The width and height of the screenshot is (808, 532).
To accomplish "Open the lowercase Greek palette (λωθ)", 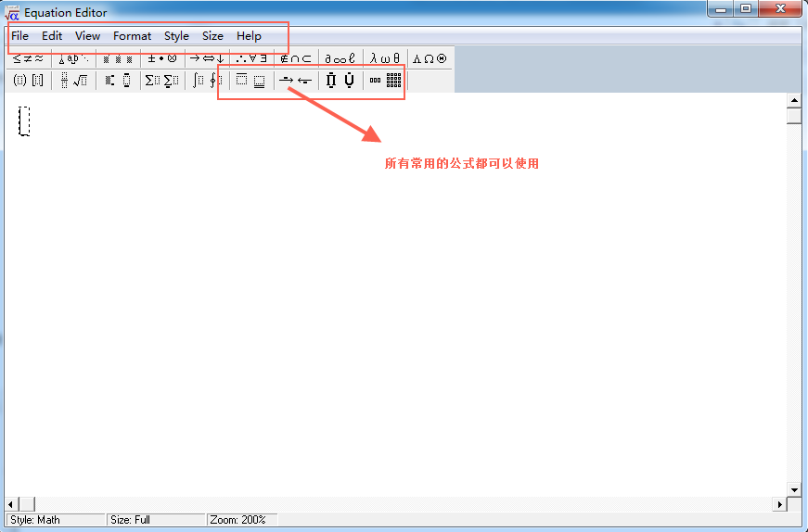I will coord(384,58).
